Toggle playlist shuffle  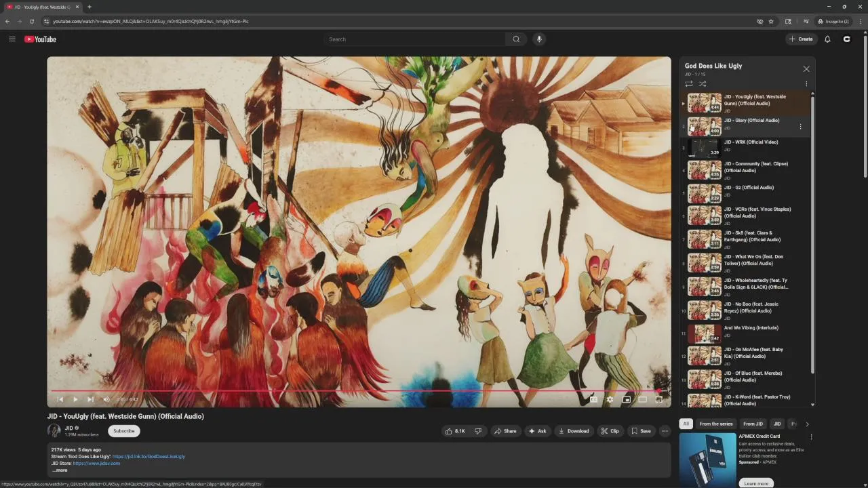click(x=703, y=84)
